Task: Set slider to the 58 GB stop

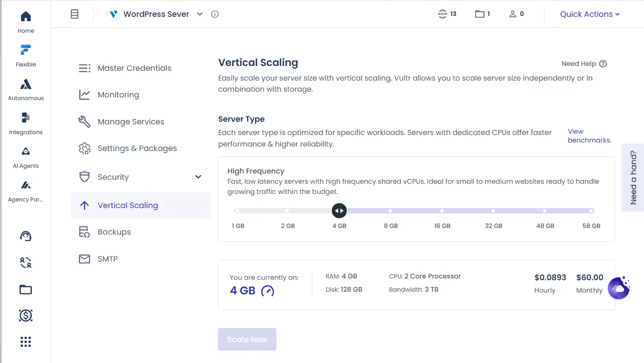Action: (591, 211)
